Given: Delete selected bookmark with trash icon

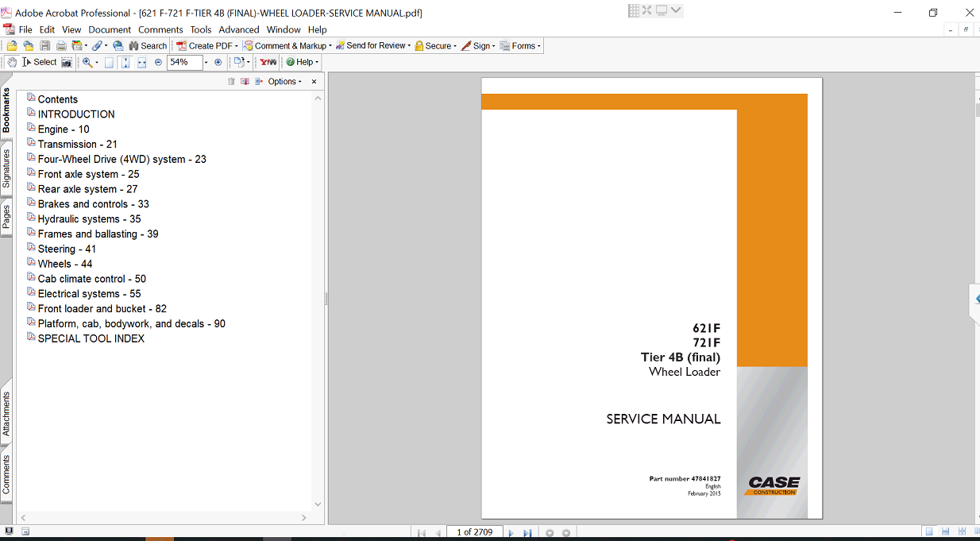Looking at the screenshot, I should [231, 82].
